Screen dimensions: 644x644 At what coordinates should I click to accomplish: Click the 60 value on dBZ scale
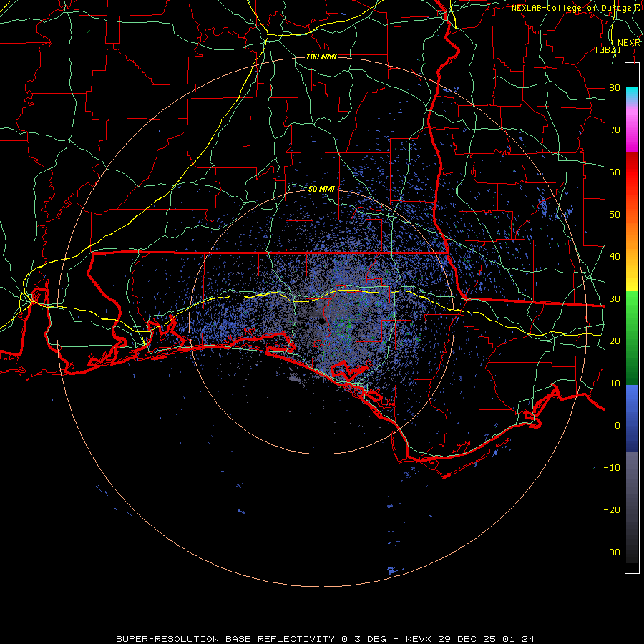coord(615,172)
